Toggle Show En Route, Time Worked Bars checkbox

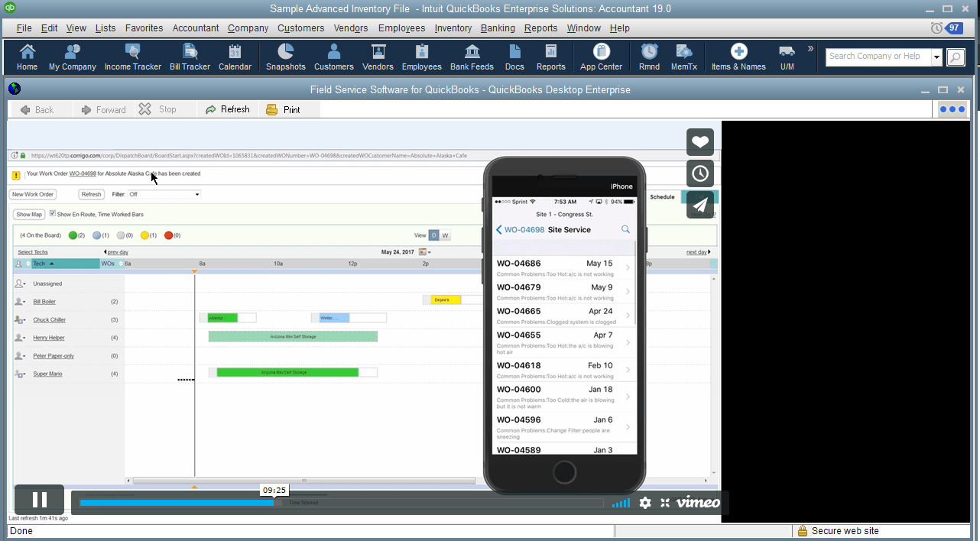click(x=53, y=214)
